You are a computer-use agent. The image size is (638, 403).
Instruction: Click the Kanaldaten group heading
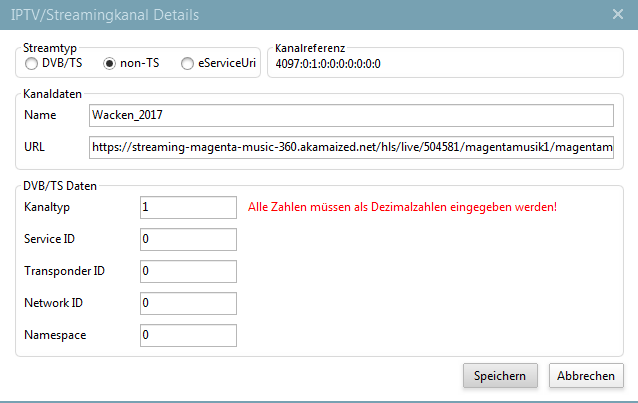click(52, 93)
